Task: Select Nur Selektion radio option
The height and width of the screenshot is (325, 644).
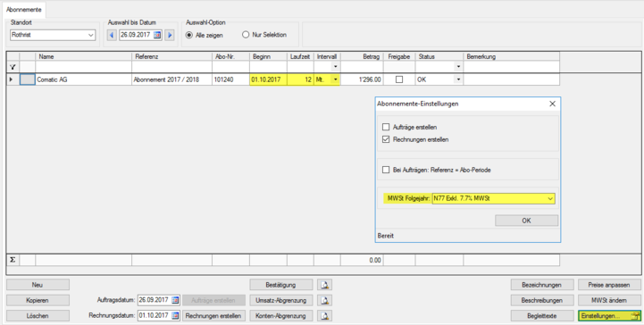Action: pyautogui.click(x=246, y=35)
